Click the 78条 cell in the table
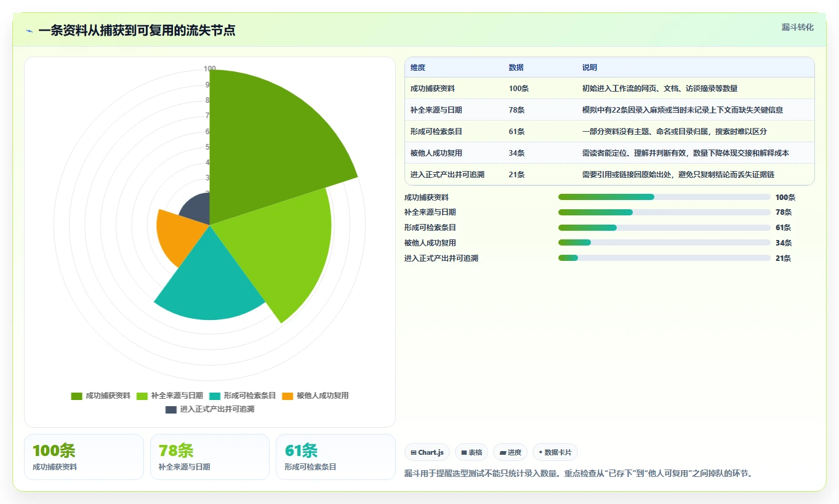Screen dimensions: 839x504 516,110
